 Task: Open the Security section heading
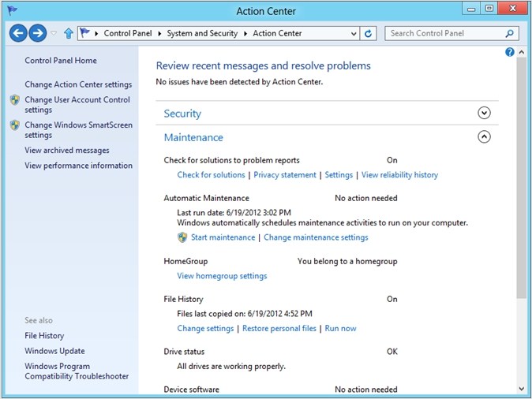182,114
